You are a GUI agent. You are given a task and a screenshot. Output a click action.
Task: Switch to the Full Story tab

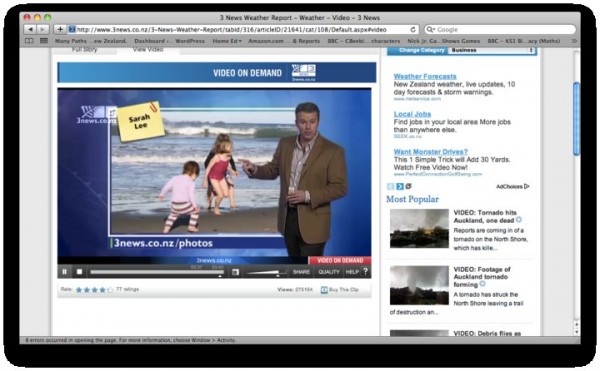point(85,50)
